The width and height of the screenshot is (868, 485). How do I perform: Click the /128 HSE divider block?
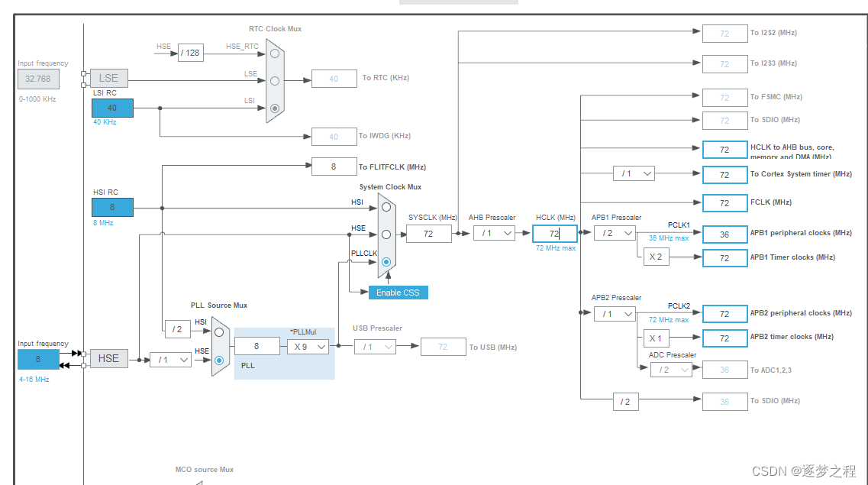190,53
